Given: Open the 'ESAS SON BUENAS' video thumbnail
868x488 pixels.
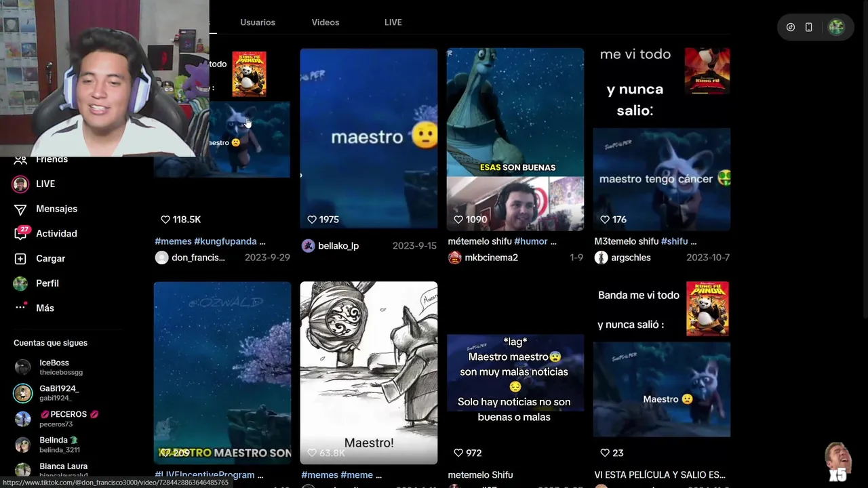Looking at the screenshot, I should click(x=515, y=138).
